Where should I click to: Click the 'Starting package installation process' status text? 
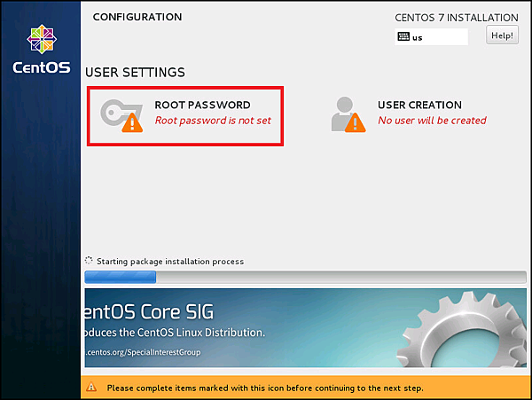tap(170, 262)
